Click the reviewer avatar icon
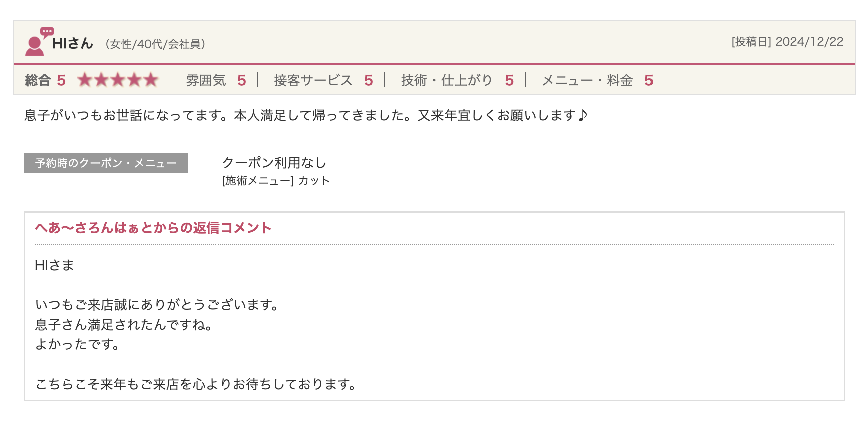 (36, 42)
